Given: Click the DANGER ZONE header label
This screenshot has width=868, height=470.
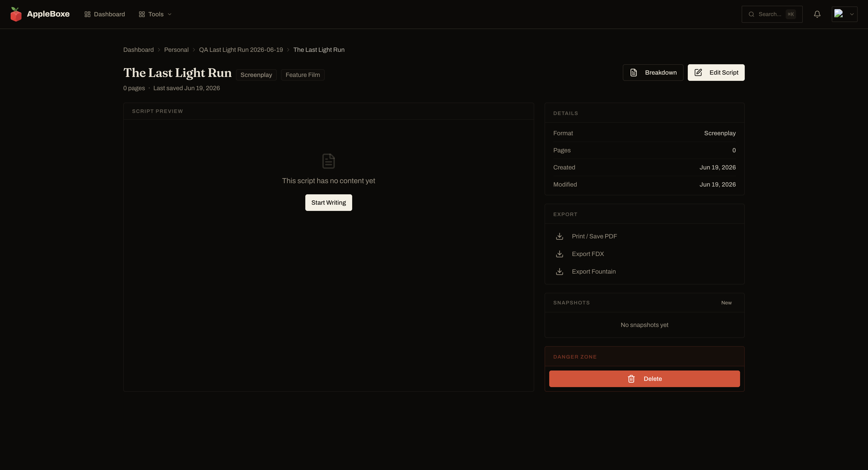Looking at the screenshot, I should [575, 357].
